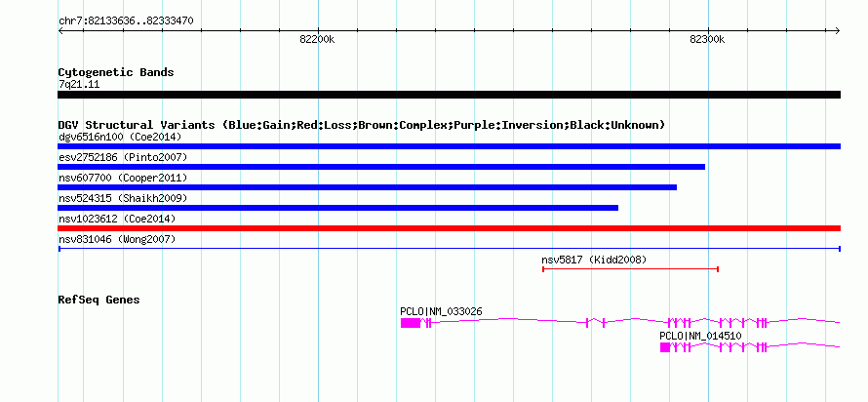Open the nsv607700 (Cooper2011) label
The width and height of the screenshot is (868, 402).
(x=123, y=178)
